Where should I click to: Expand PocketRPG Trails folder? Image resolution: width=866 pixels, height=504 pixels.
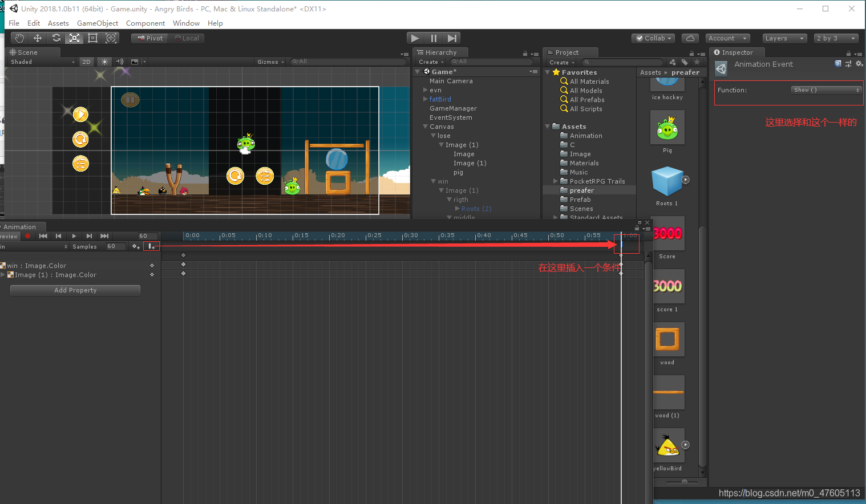[x=556, y=181]
